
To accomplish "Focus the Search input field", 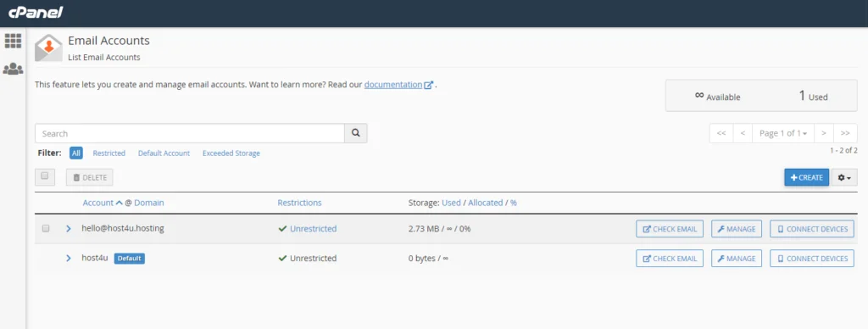I will [x=190, y=133].
